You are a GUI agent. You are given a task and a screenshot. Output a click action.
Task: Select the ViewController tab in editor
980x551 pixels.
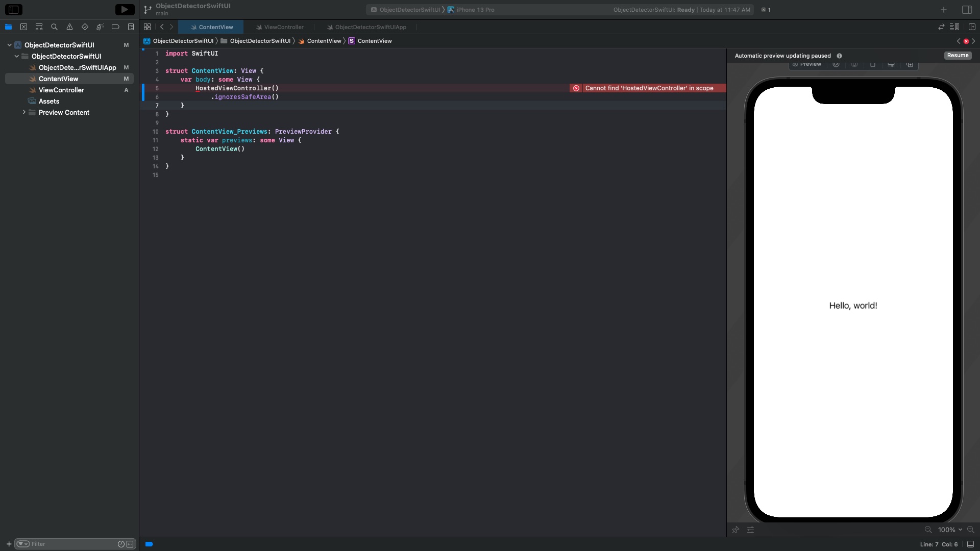(x=283, y=27)
